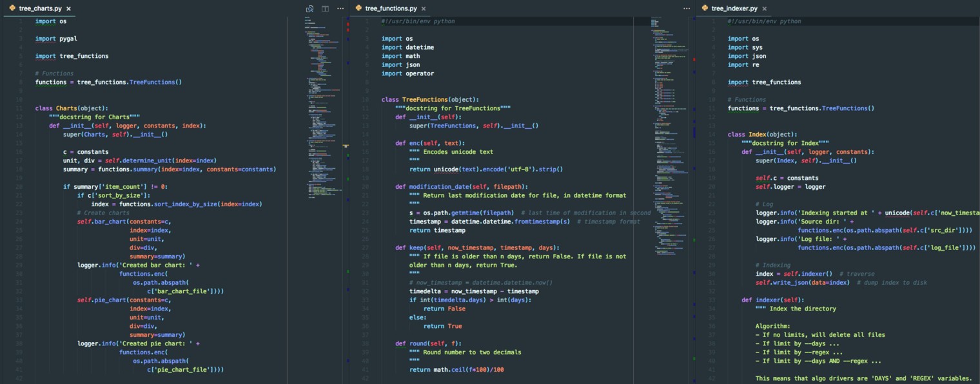
Task: Click 'If limit by --regex ...' line
Action: coord(799,352)
